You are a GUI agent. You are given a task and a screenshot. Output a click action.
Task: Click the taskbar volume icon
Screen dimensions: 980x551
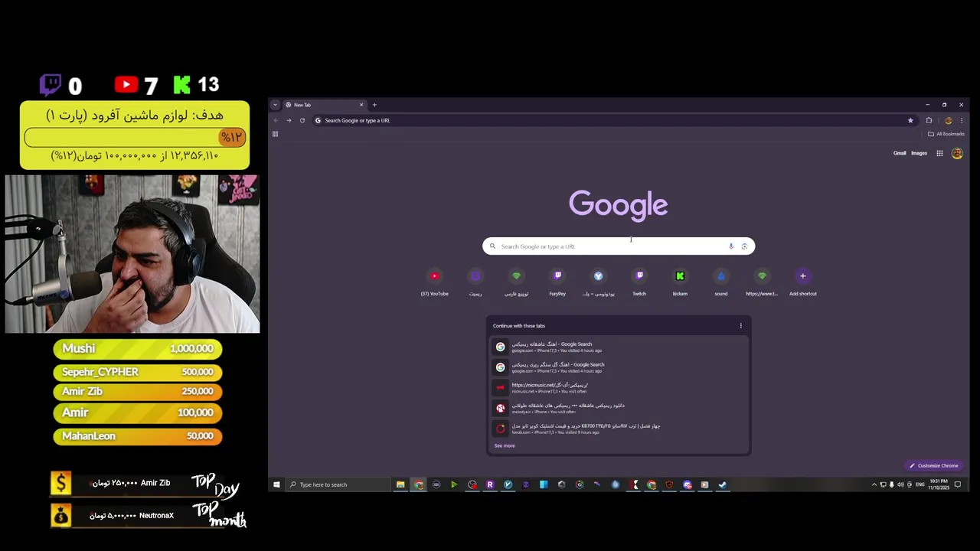pyautogui.click(x=900, y=484)
